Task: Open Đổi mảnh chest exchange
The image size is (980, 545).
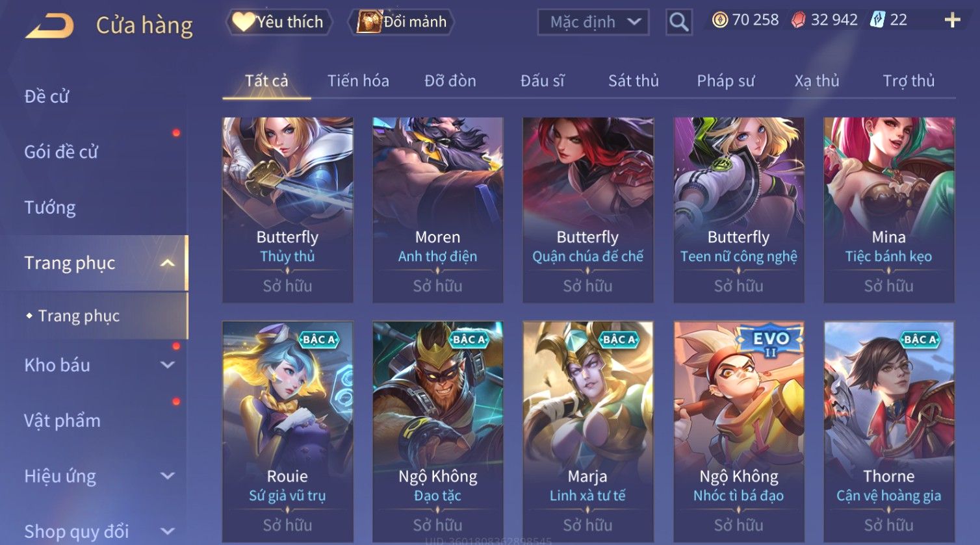Action: click(402, 22)
